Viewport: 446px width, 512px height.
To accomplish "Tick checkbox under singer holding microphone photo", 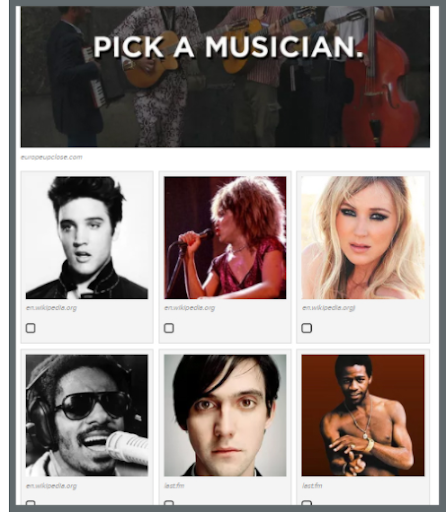I will [x=169, y=328].
